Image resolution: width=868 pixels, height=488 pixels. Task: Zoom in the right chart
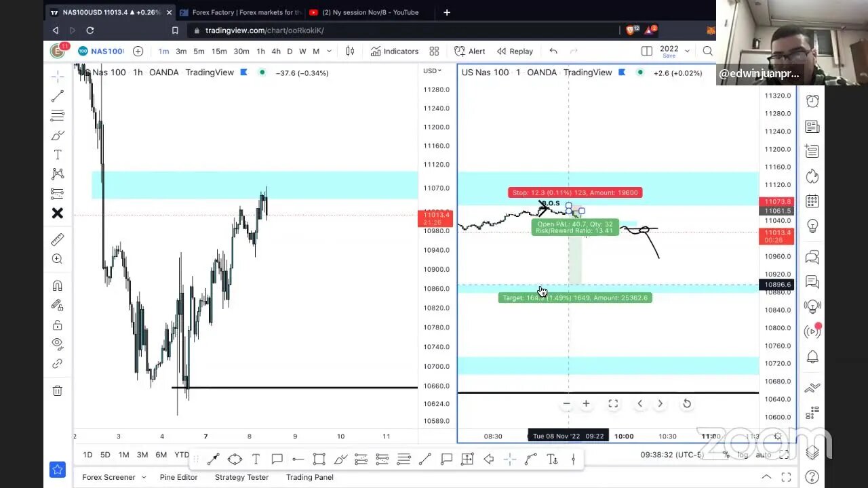tap(586, 404)
